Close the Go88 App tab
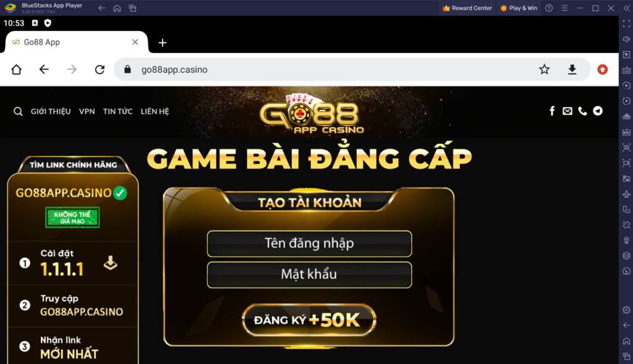 pos(135,42)
